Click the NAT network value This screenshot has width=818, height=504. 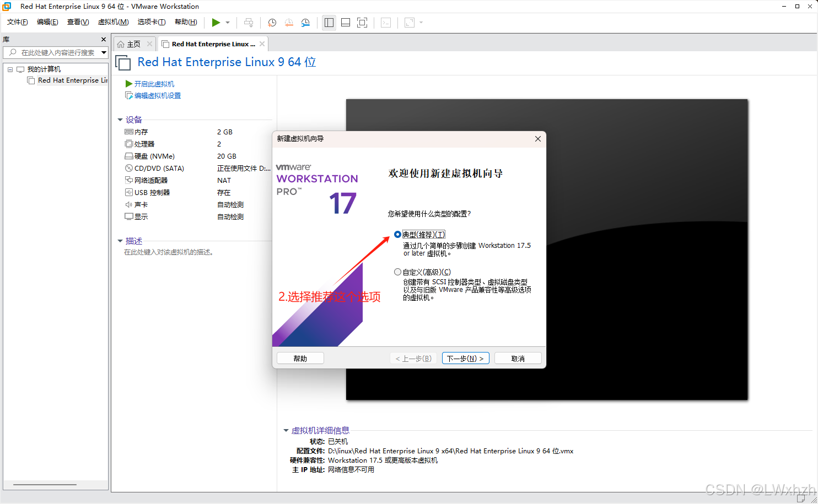224,181
